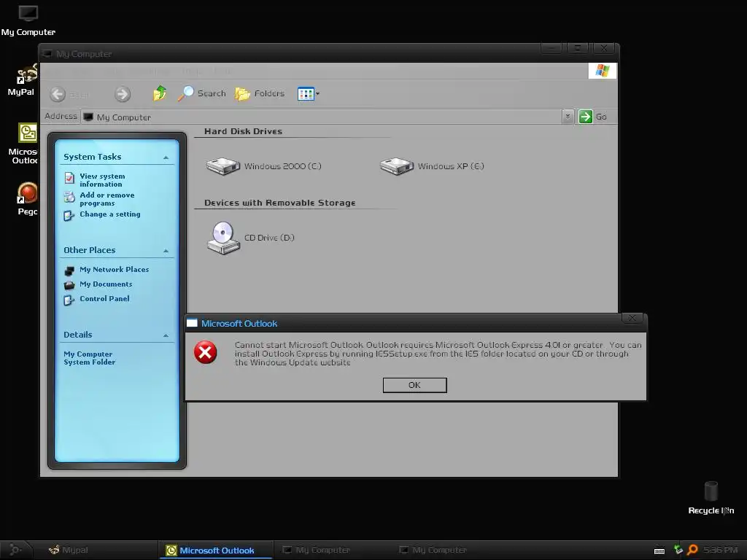Click the System Folder details text
The width and height of the screenshot is (747, 560).
pyautogui.click(x=90, y=362)
